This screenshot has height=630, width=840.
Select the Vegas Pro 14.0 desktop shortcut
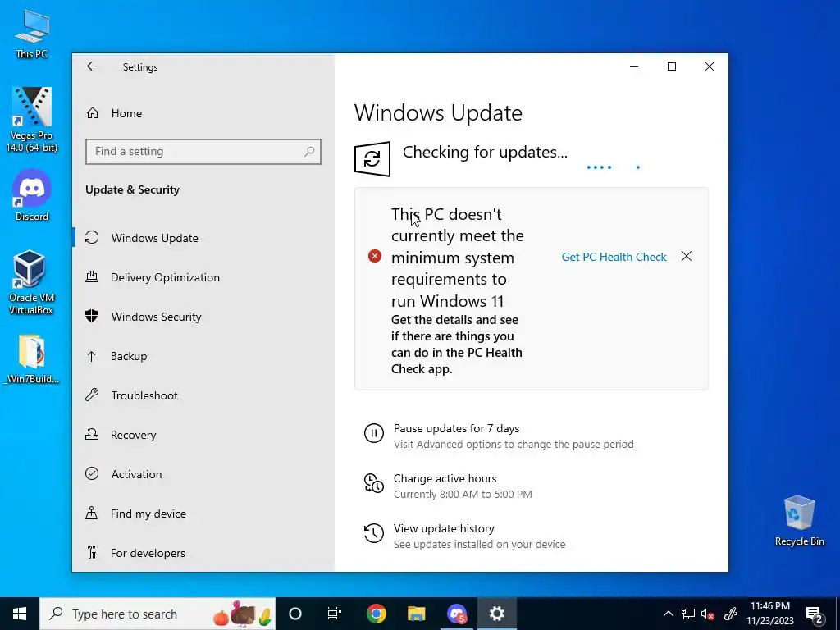32,120
